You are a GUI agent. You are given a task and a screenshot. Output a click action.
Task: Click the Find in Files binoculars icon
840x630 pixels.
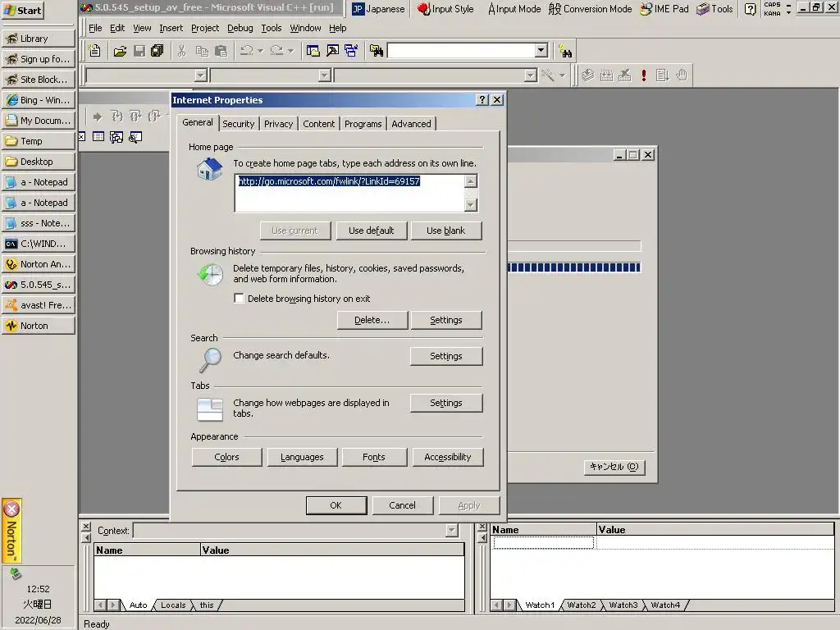click(x=377, y=51)
